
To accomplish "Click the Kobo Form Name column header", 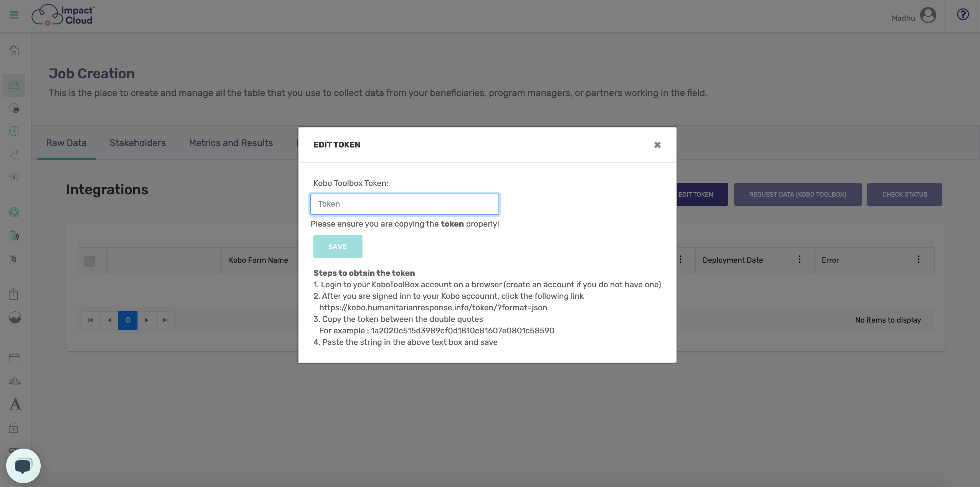I will [x=258, y=260].
